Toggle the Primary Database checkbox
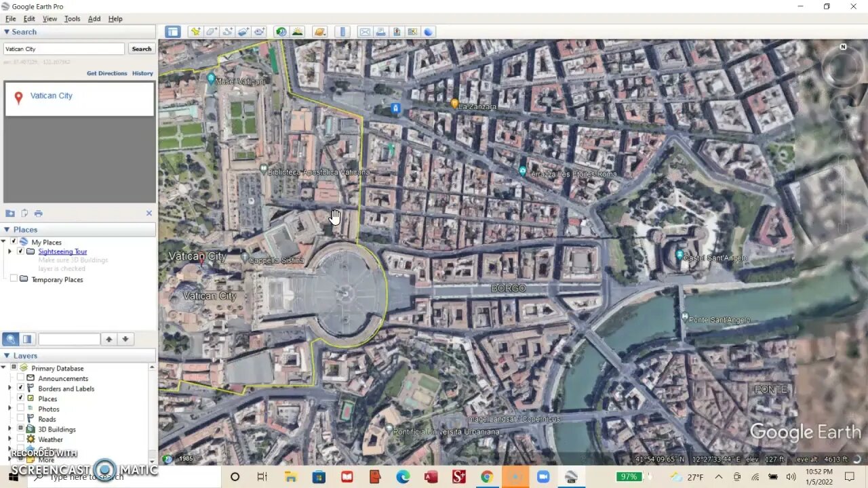Screen dimensions: 868x488 [13, 368]
